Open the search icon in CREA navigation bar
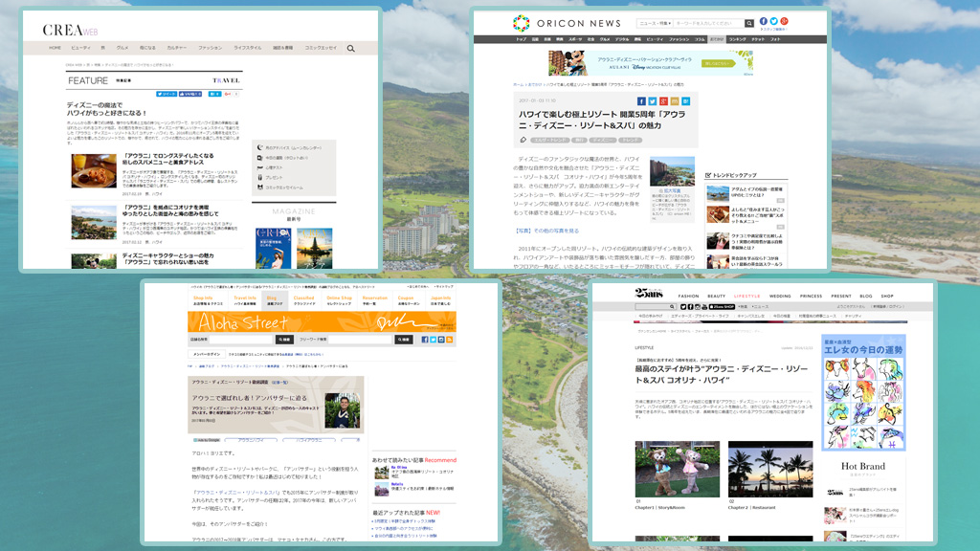 point(350,48)
